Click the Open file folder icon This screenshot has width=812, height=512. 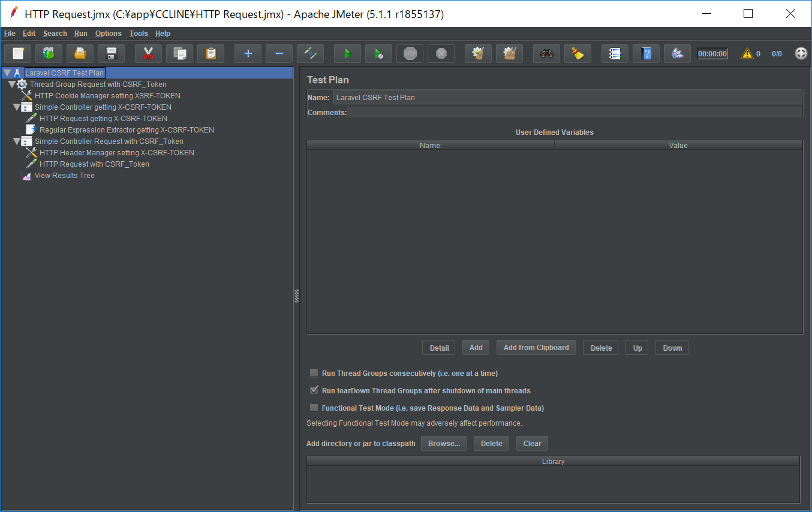point(80,53)
